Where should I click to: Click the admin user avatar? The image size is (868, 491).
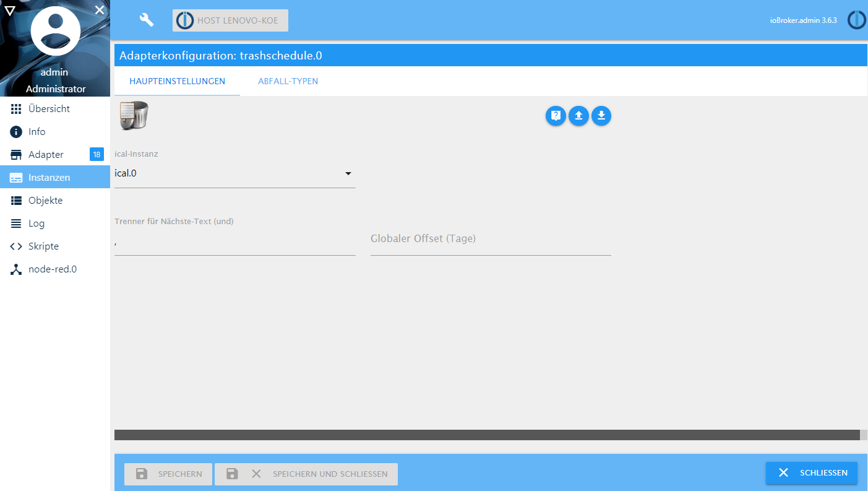coord(55,31)
